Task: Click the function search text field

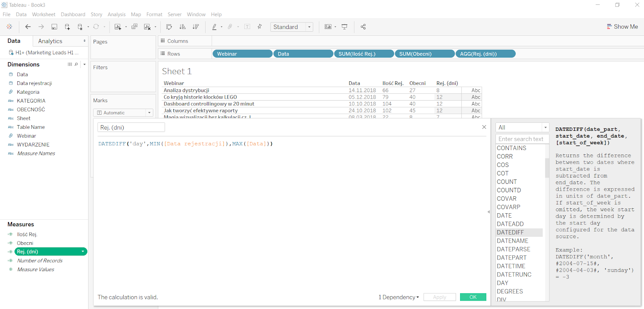Action: point(522,139)
